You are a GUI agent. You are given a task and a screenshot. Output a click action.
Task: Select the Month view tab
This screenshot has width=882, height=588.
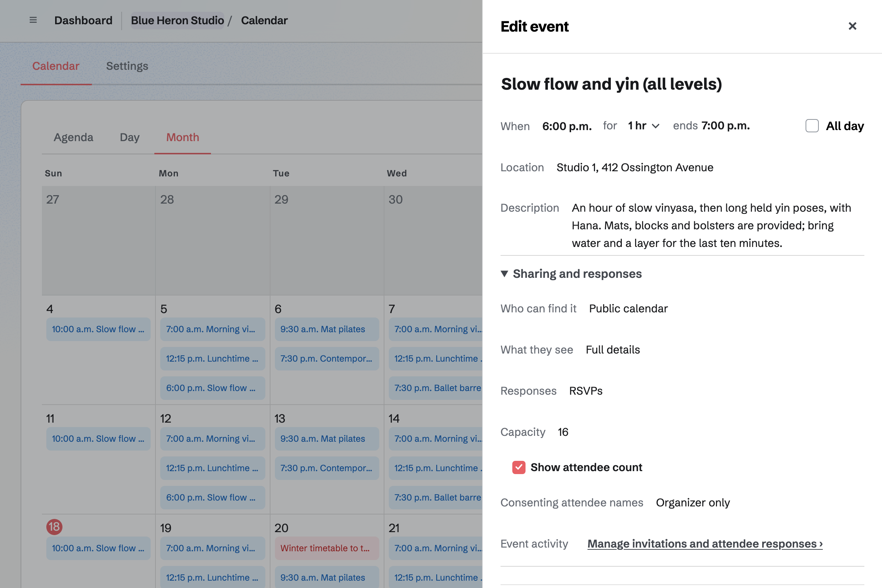point(183,137)
